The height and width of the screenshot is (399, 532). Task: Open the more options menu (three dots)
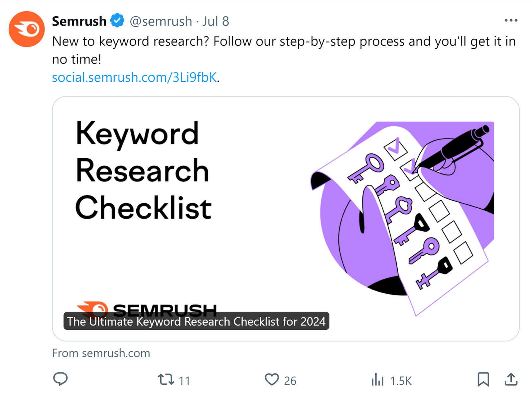point(511,20)
